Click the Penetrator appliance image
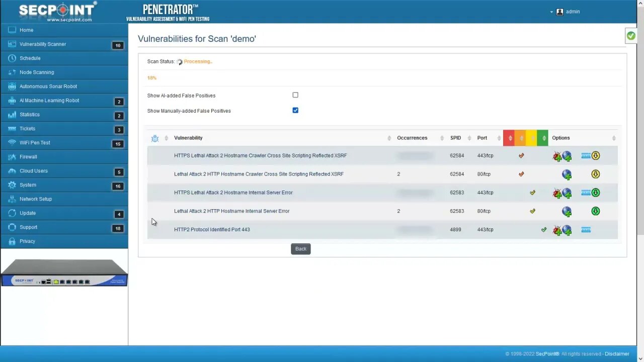Image resolution: width=644 pixels, height=362 pixels. click(64, 273)
